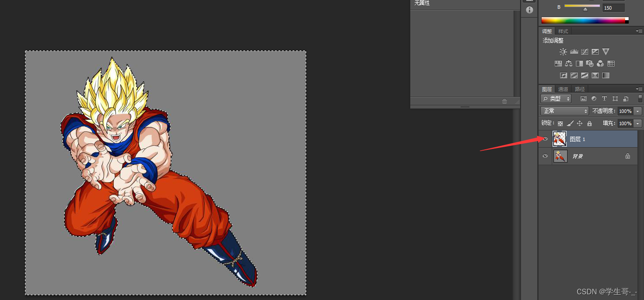Image resolution: width=644 pixels, height=300 pixels.
Task: Pick a color from the spectrum ramp
Action: tap(583, 20)
